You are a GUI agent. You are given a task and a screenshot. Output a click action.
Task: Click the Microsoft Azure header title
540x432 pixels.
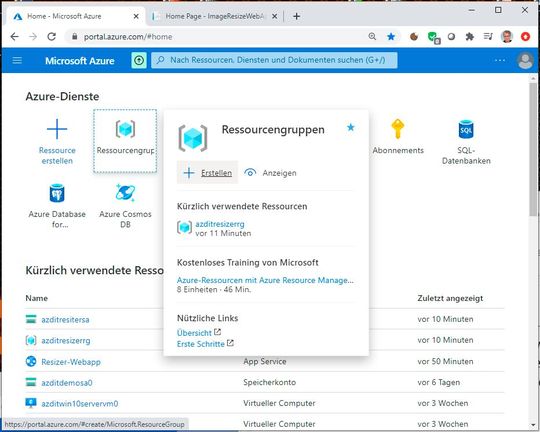pyautogui.click(x=80, y=61)
